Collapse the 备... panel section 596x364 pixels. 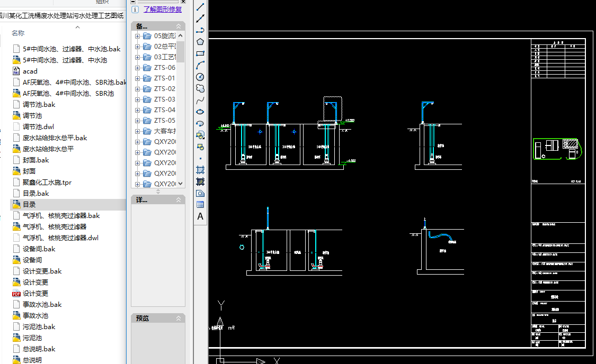click(x=178, y=26)
